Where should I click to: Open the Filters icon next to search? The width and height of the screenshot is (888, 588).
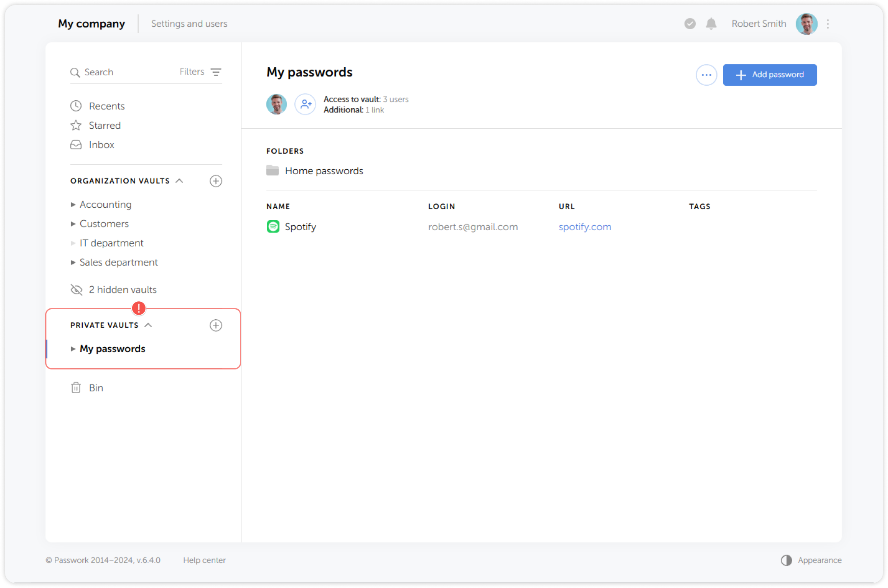pyautogui.click(x=216, y=72)
